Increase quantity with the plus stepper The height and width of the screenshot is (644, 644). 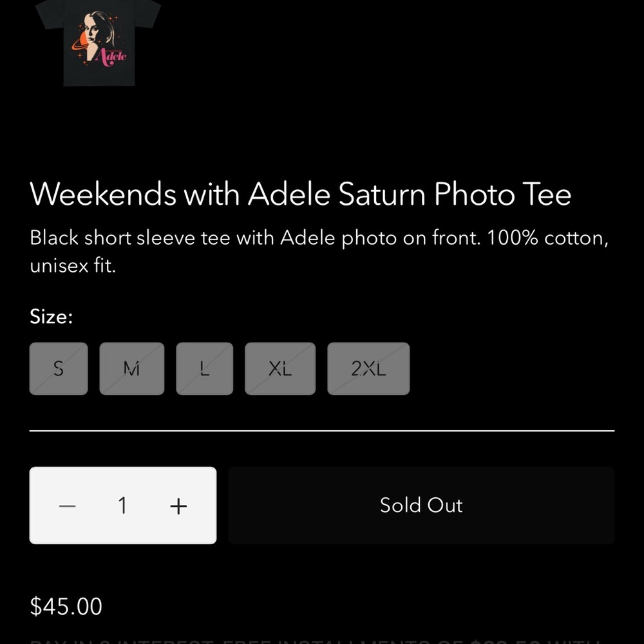(178, 506)
